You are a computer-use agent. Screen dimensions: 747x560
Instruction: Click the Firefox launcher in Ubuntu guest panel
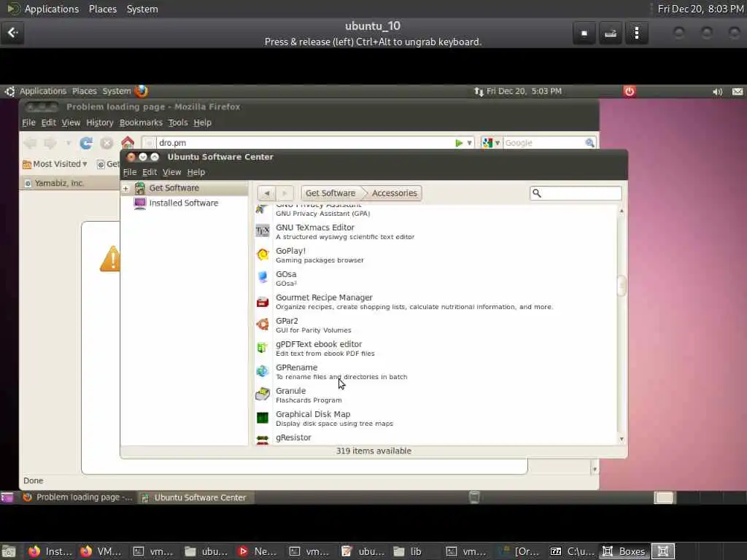point(142,91)
